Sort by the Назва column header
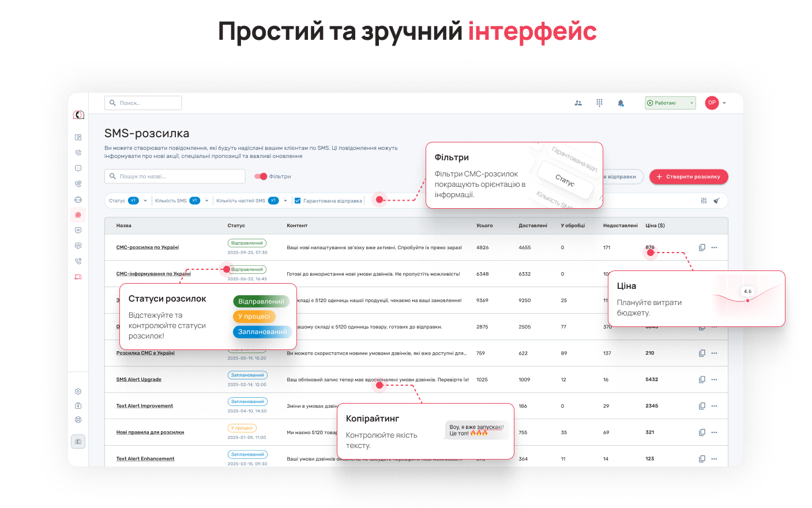Image resolution: width=812 pixels, height=508 pixels. pyautogui.click(x=123, y=225)
